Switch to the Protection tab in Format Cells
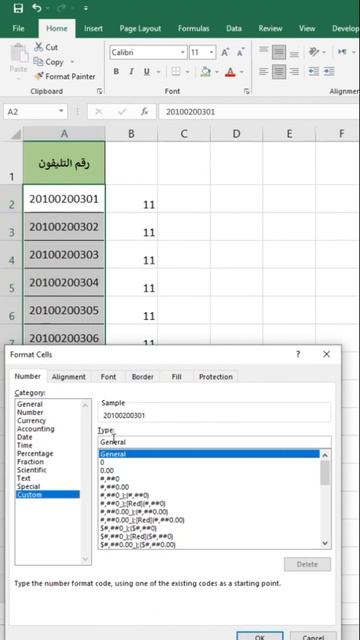Screen dimensions: 360x640 tap(216, 377)
